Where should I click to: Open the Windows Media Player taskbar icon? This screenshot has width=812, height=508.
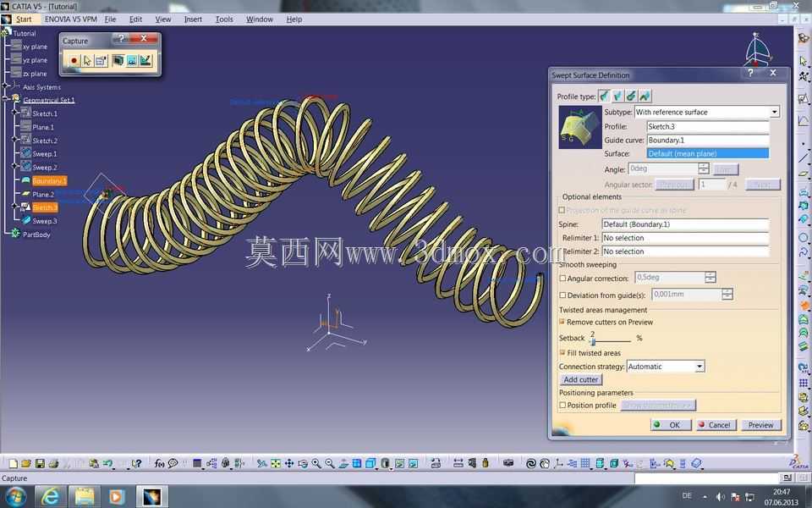116,497
